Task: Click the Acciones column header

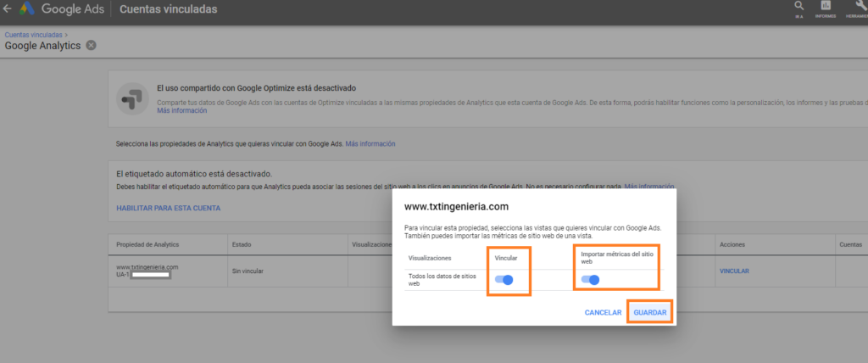Action: pyautogui.click(x=732, y=244)
